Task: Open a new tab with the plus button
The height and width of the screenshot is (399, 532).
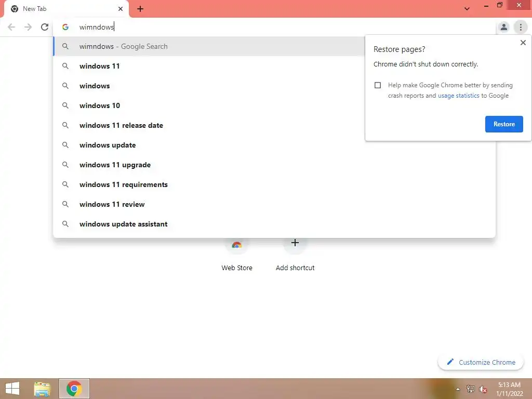Action: click(x=140, y=9)
